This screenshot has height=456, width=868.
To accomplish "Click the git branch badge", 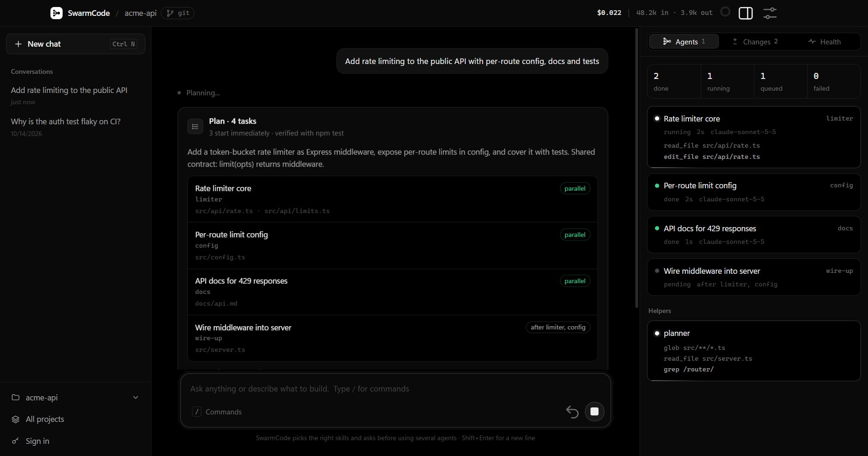I will pos(178,13).
